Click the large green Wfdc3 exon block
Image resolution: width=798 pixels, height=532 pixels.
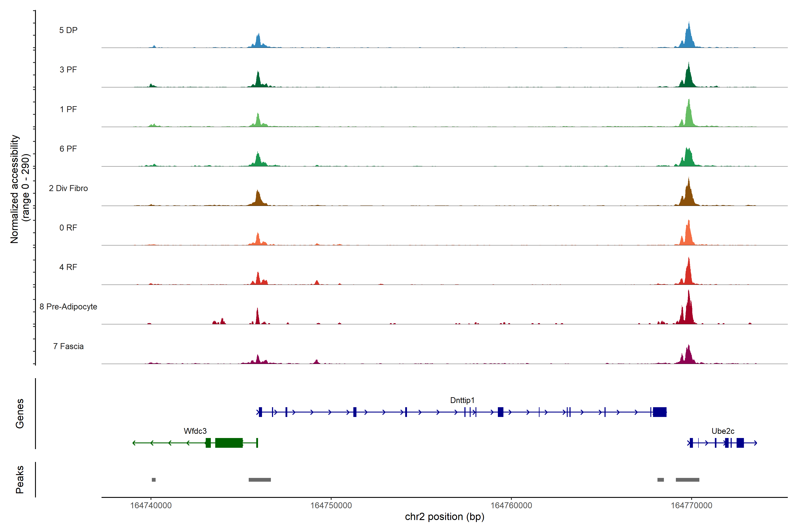(229, 443)
